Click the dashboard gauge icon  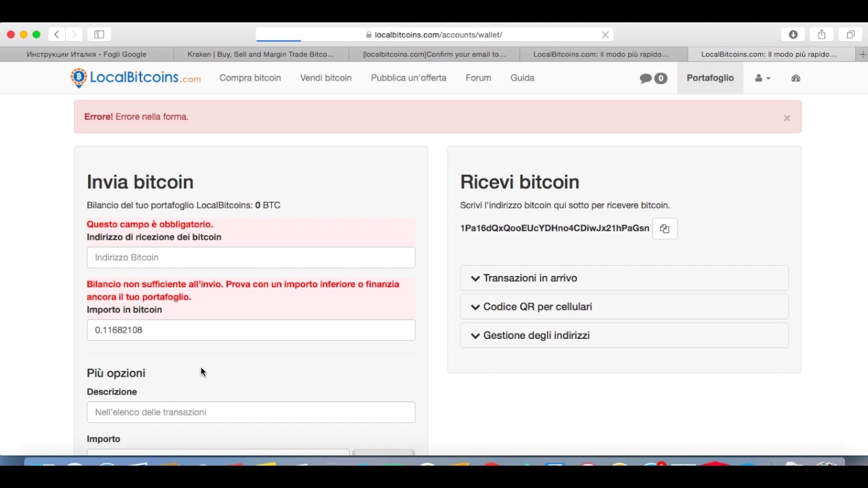pos(795,79)
